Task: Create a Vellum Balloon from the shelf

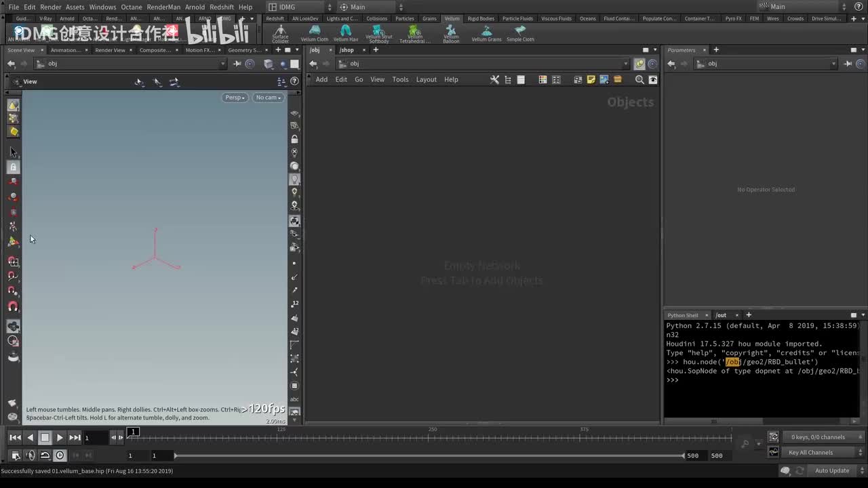Action: pos(451,32)
